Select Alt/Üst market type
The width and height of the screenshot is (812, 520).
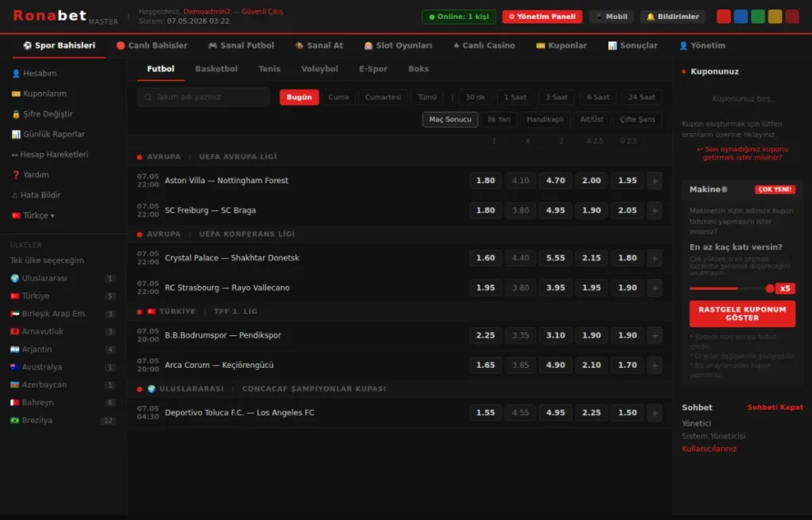[592, 119]
